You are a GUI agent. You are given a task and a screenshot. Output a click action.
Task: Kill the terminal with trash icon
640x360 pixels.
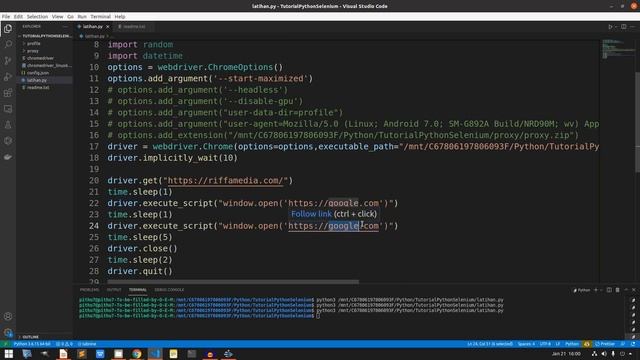[617, 290]
